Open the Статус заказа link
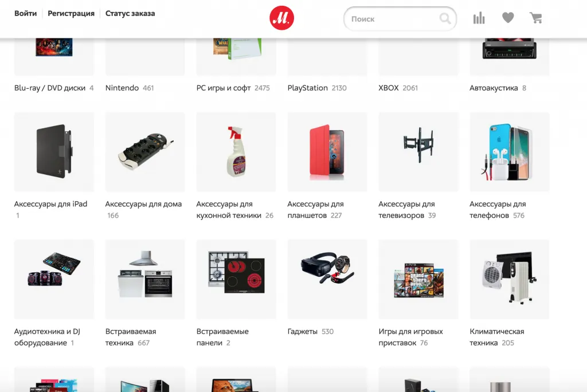Viewport: 587px width, 392px height. [x=130, y=13]
